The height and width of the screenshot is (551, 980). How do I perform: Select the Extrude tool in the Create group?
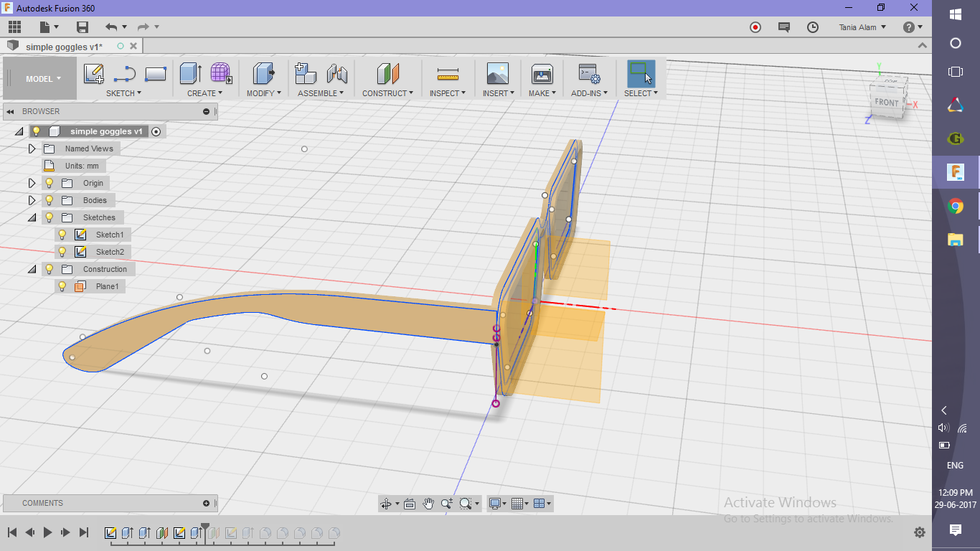point(190,73)
